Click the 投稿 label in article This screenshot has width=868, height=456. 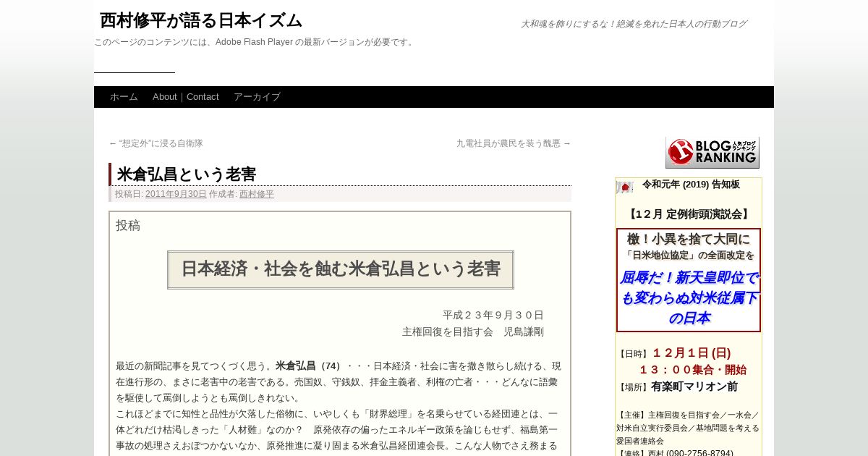click(x=128, y=225)
